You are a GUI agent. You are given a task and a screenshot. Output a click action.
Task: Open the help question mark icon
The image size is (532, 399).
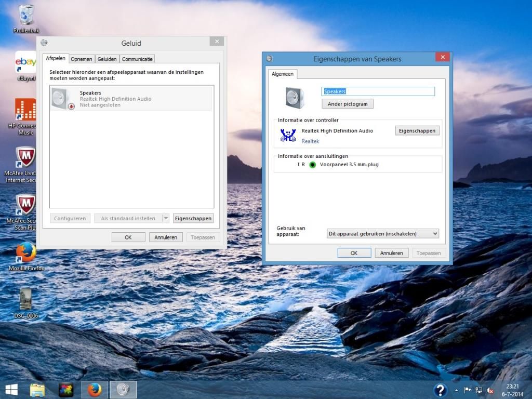coord(440,390)
